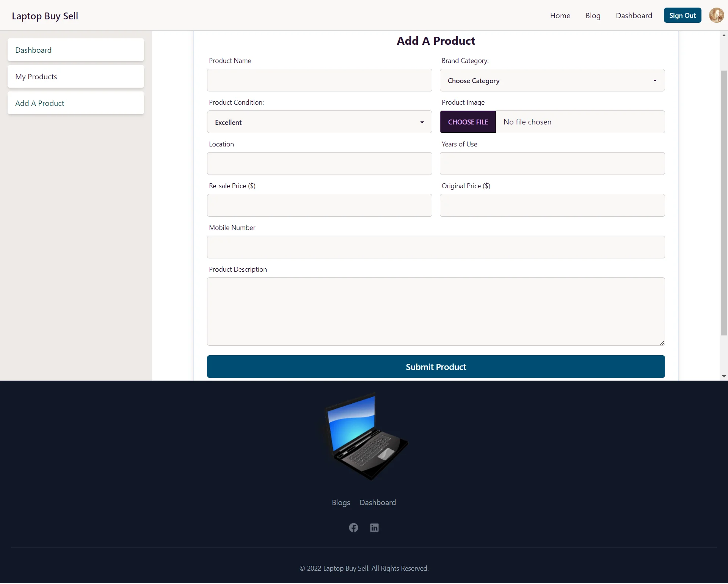Click the Blogs link in footer
This screenshot has width=728, height=584.
(341, 502)
